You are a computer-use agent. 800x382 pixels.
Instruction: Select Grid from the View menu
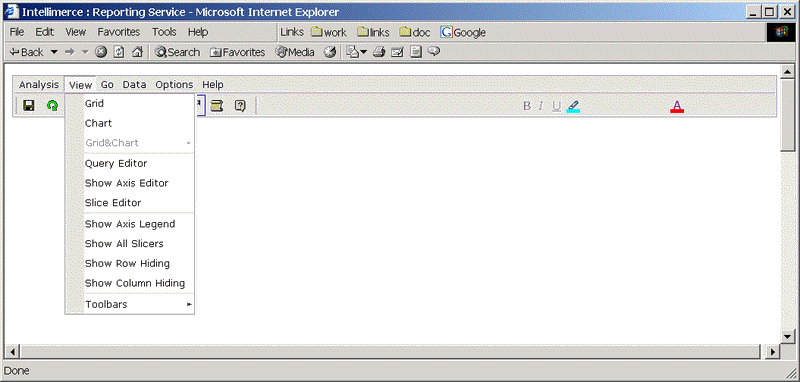[130, 104]
